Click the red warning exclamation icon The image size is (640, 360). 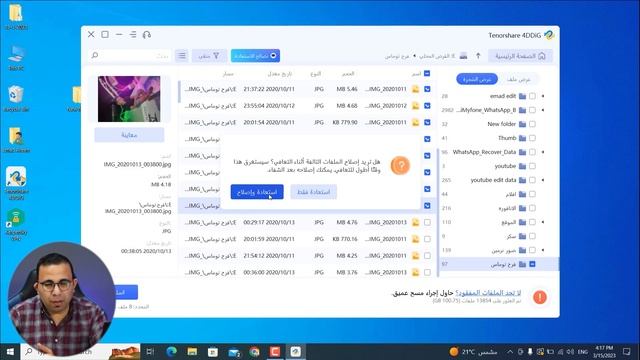click(540, 297)
